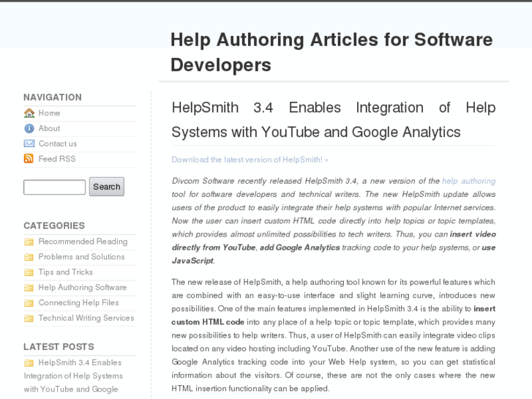The image size is (532, 399).
Task: Click folder icon beside Technical Writing Services
Action: 29,318
